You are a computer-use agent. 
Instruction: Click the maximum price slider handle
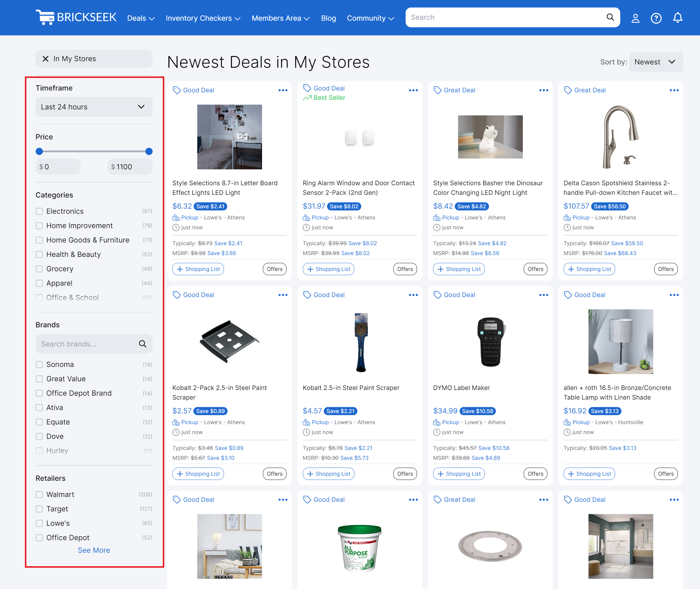(149, 151)
